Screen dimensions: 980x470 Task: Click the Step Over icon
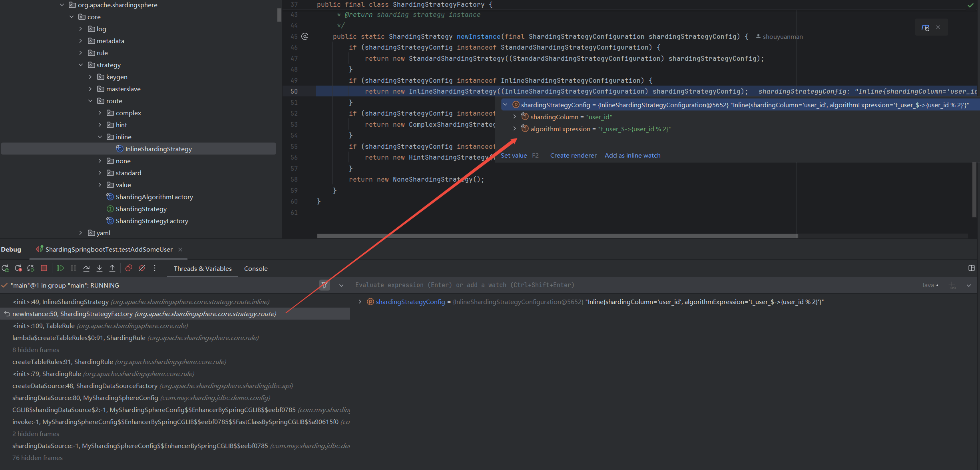tap(86, 268)
